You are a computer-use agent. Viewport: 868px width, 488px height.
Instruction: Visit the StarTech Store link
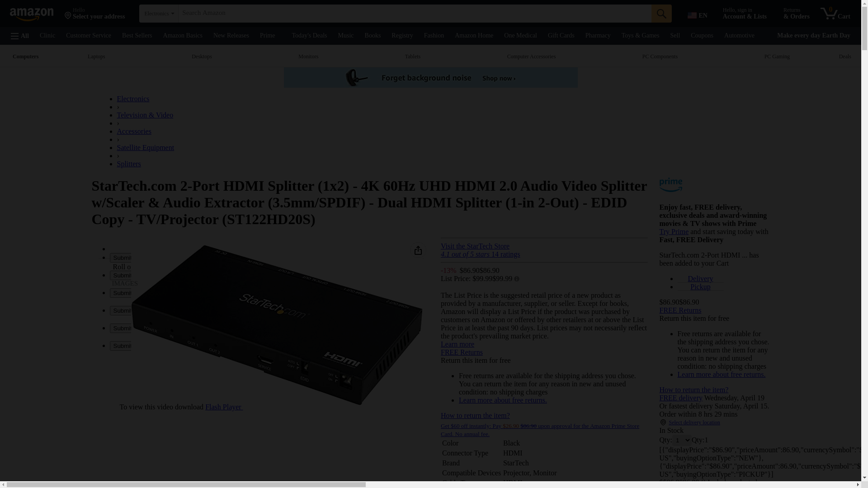tap(475, 246)
